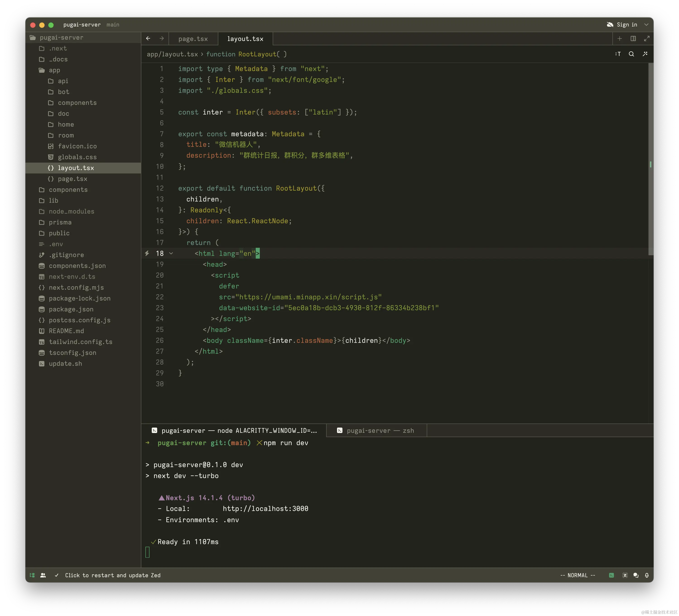
Task: Click the buffer search magnifier icon
Action: 631,54
